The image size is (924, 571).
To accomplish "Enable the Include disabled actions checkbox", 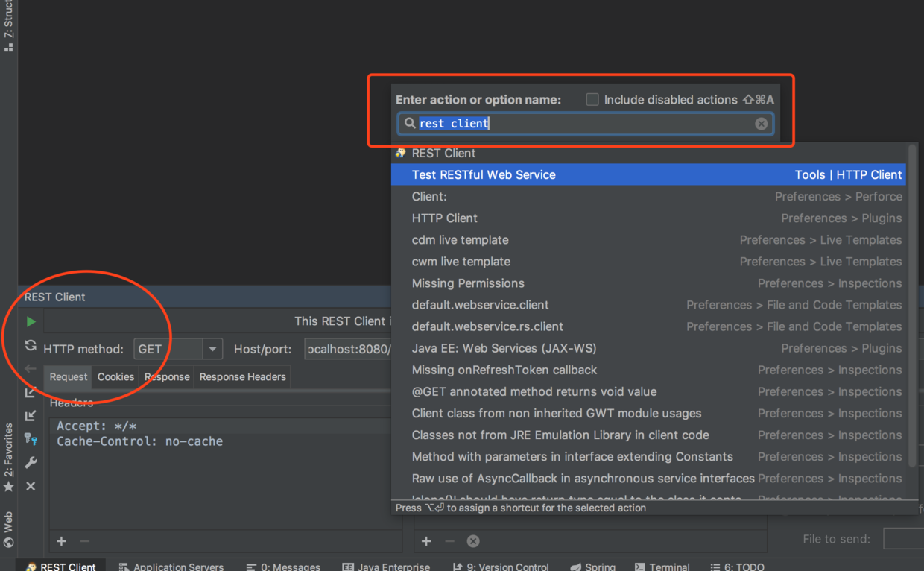I will click(x=592, y=99).
